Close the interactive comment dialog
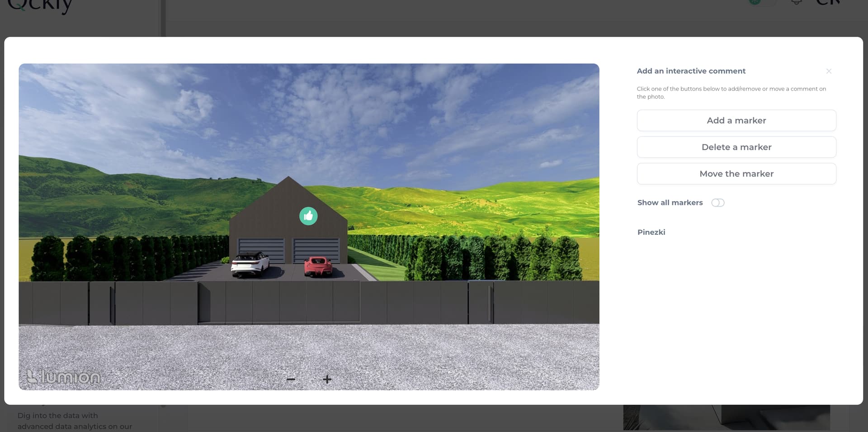868x432 pixels. pyautogui.click(x=829, y=71)
